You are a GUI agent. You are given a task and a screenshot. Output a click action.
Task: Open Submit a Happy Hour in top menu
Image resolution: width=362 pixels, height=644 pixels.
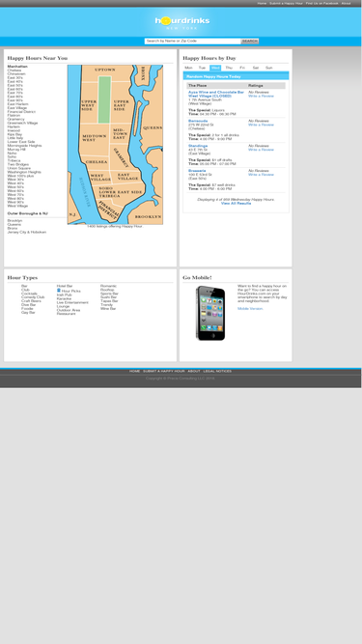click(286, 3)
